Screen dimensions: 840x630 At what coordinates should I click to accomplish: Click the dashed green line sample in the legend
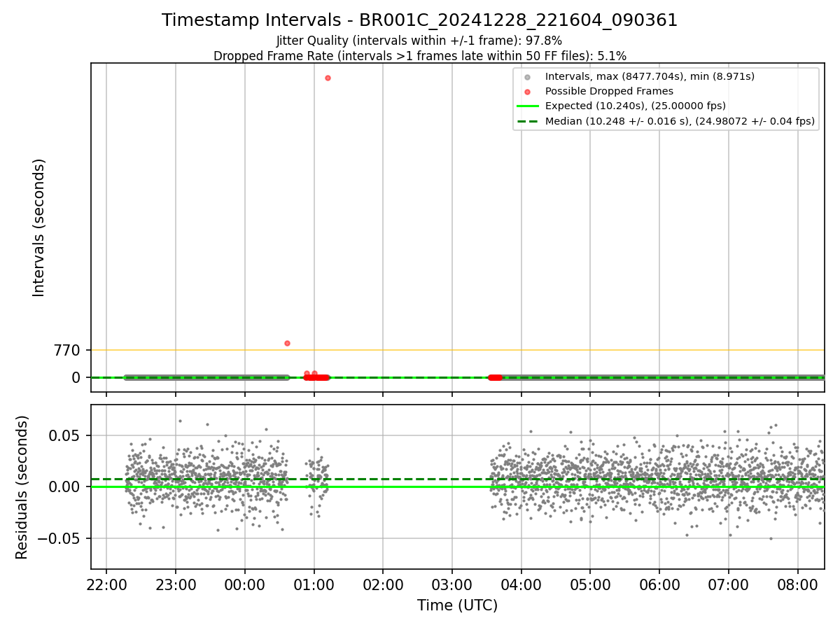pyautogui.click(x=528, y=121)
